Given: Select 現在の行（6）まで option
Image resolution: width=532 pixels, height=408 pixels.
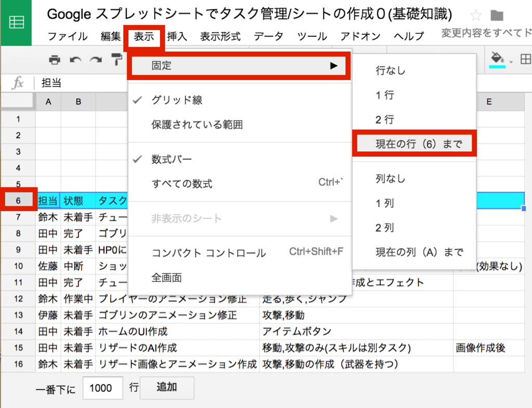Looking at the screenshot, I should [414, 143].
